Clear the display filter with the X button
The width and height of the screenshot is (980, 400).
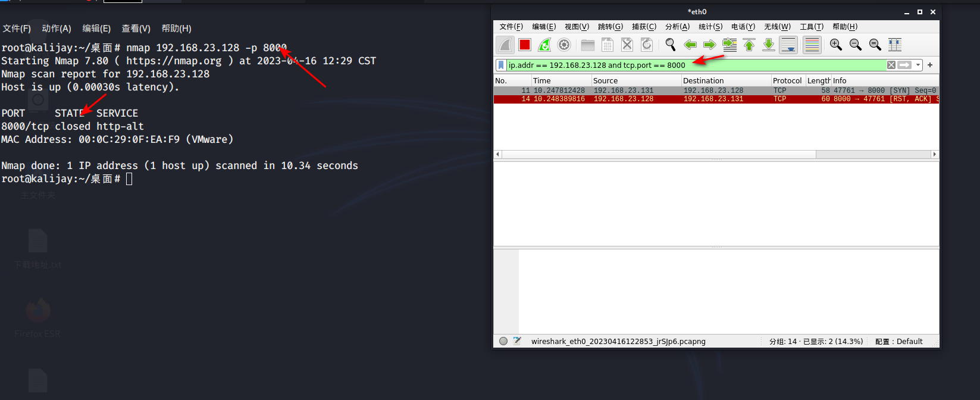(891, 65)
